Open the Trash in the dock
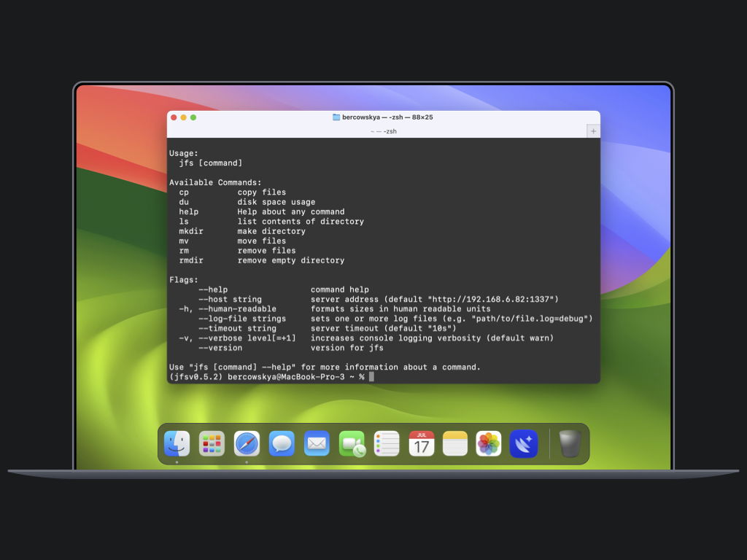This screenshot has width=747, height=560. coord(570,443)
